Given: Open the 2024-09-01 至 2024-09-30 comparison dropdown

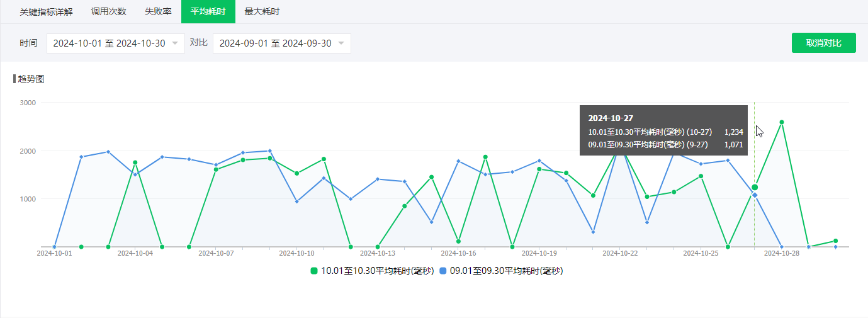Looking at the screenshot, I should (x=282, y=43).
